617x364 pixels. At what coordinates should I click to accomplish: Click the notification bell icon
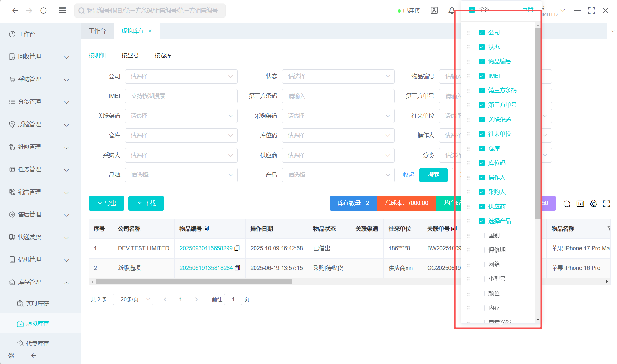451,11
